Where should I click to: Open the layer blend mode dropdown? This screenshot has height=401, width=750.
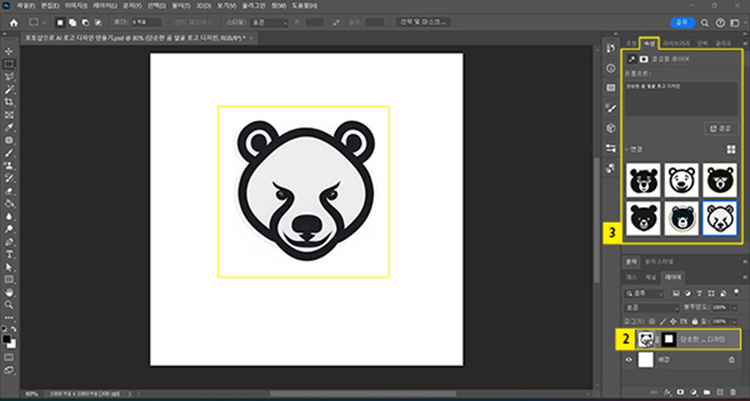coord(652,307)
